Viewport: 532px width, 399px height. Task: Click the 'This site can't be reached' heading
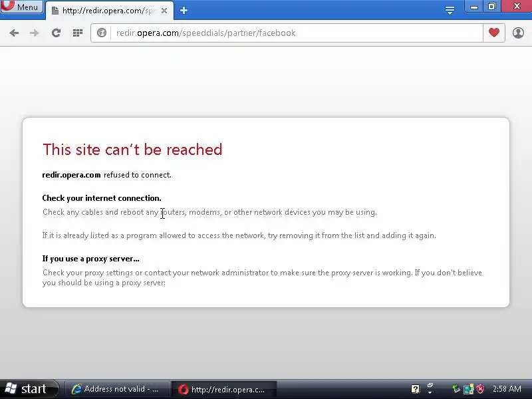(132, 150)
